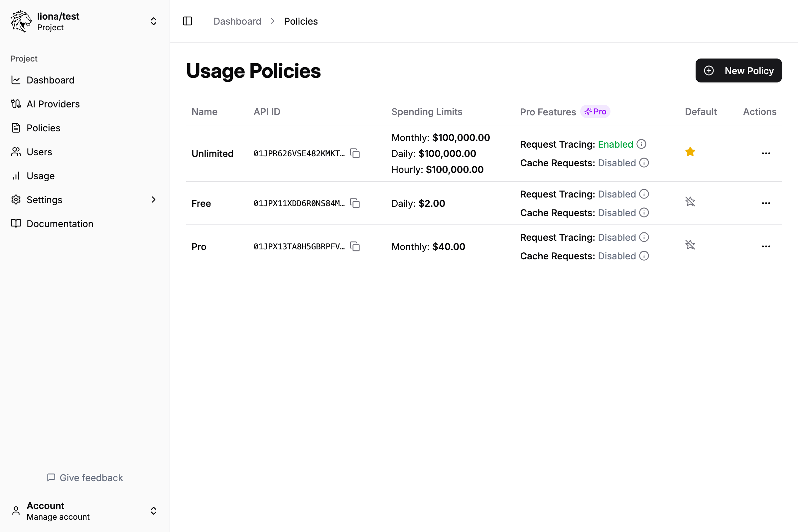This screenshot has width=798, height=532.
Task: Click Monthly: $40.00 spending limit
Action: (x=428, y=246)
